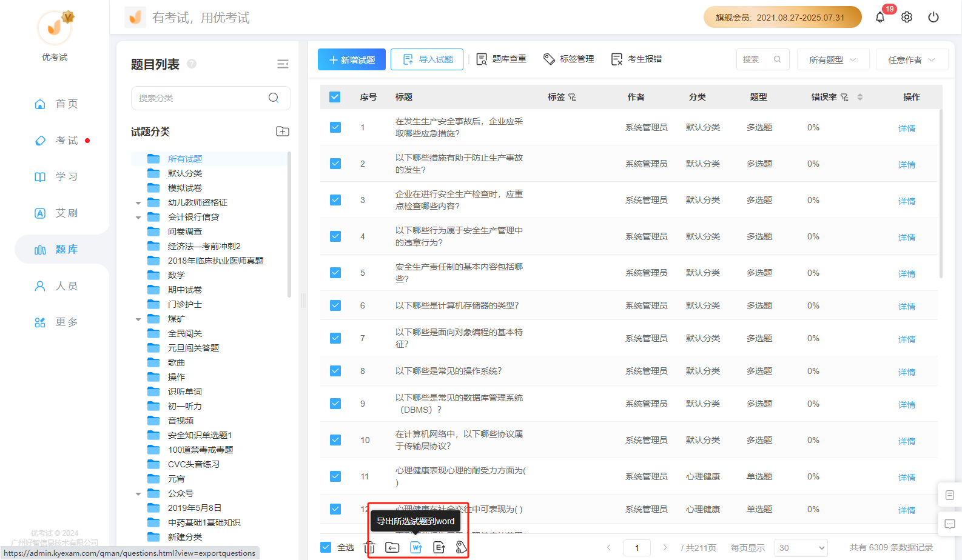Collapse the 题目列表 panel via menu icon
Image resolution: width=962 pixels, height=560 pixels.
[x=283, y=64]
